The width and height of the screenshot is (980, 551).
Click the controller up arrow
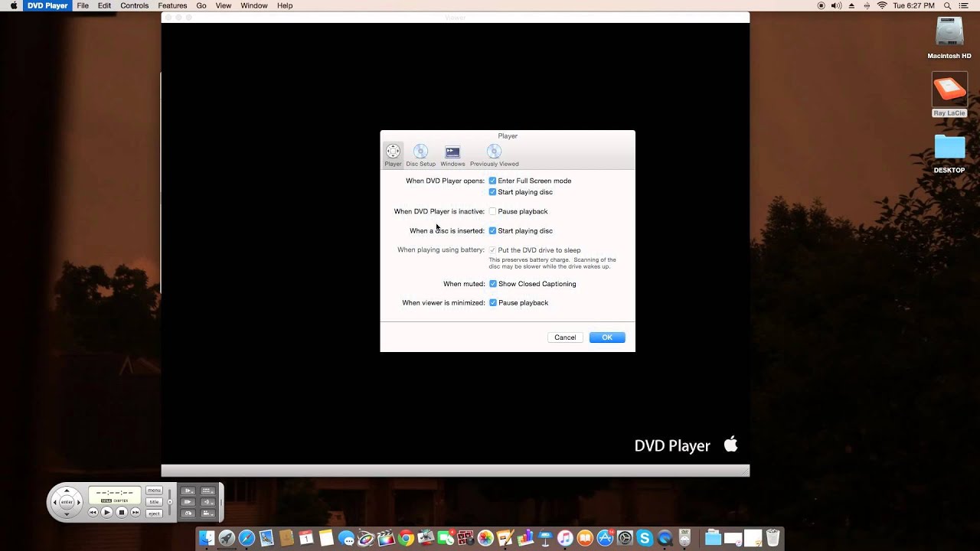click(67, 491)
